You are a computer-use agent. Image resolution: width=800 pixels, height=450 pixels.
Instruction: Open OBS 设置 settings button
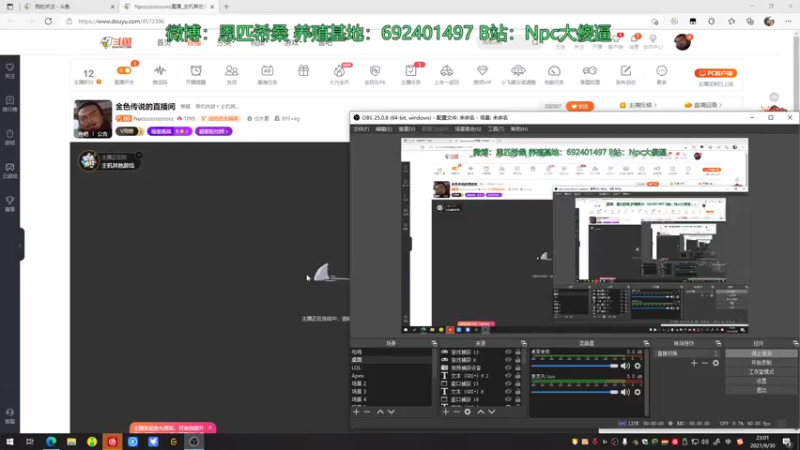point(761,381)
